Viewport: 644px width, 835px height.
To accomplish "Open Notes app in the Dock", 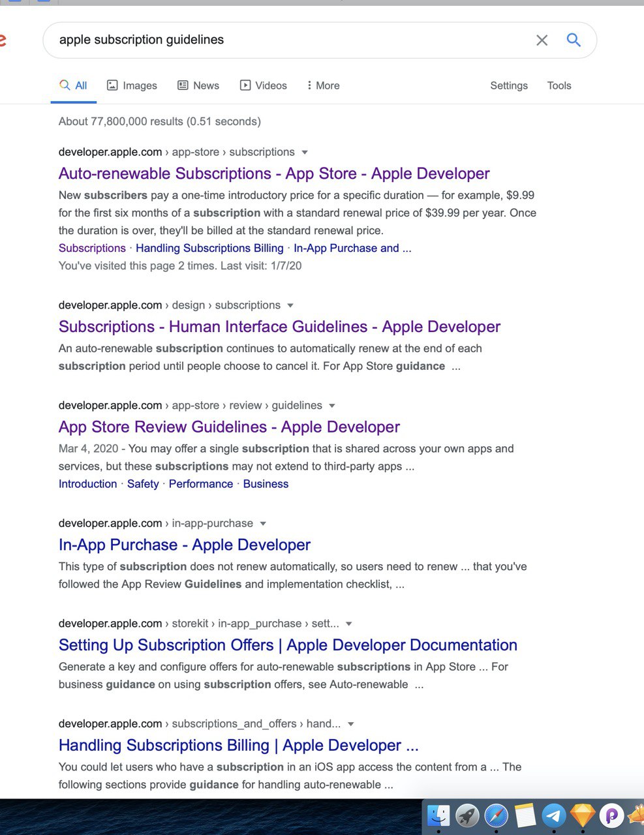I will pyautogui.click(x=525, y=815).
